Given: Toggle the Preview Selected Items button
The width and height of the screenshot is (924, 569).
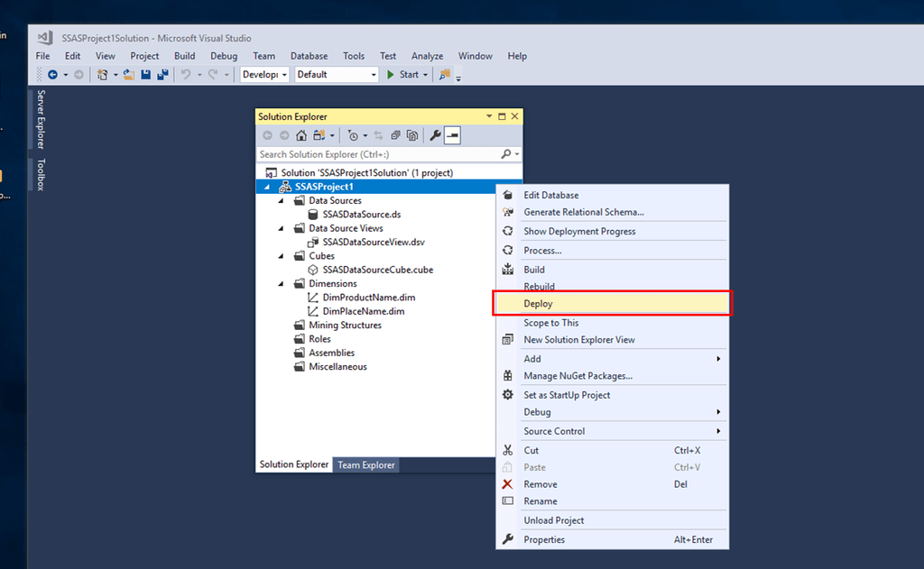Looking at the screenshot, I should coord(452,135).
